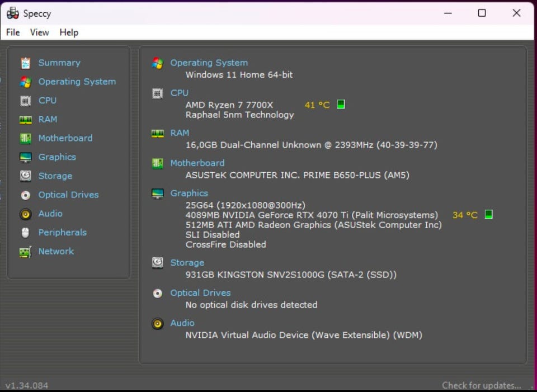Click the CPU chip icon in summary panel
The width and height of the screenshot is (537, 392).
tap(158, 93)
